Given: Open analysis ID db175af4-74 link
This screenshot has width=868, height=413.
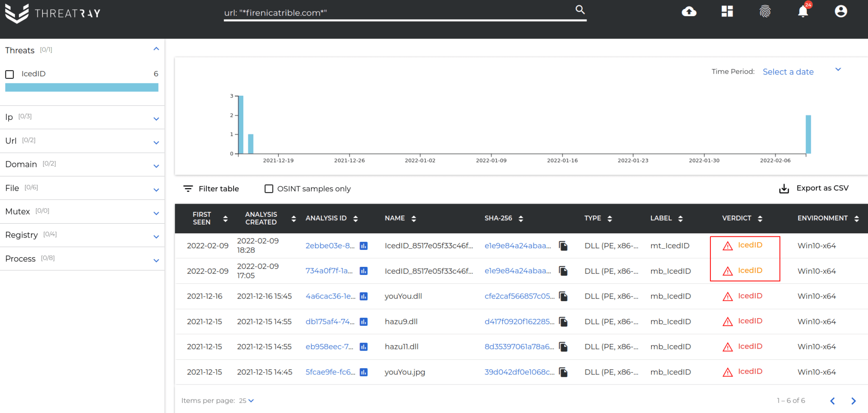Looking at the screenshot, I should 330,322.
